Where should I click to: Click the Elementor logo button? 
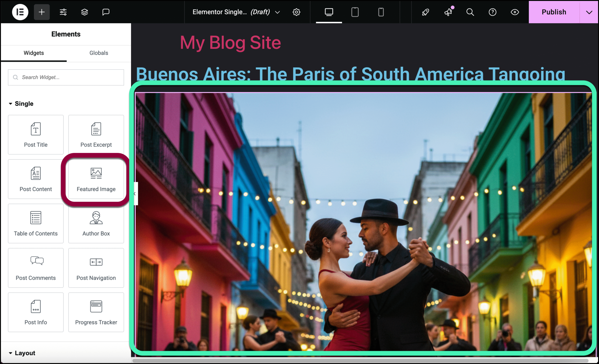pos(20,12)
